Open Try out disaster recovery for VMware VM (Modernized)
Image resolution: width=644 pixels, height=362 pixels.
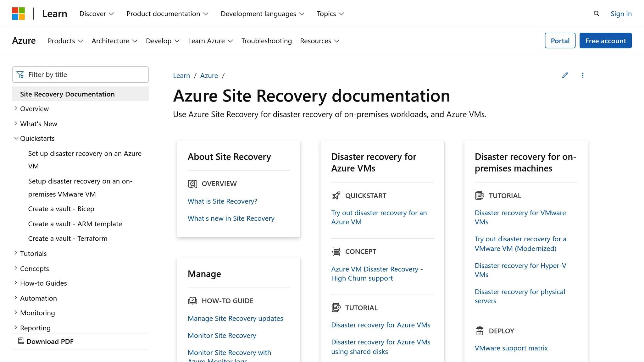point(520,244)
